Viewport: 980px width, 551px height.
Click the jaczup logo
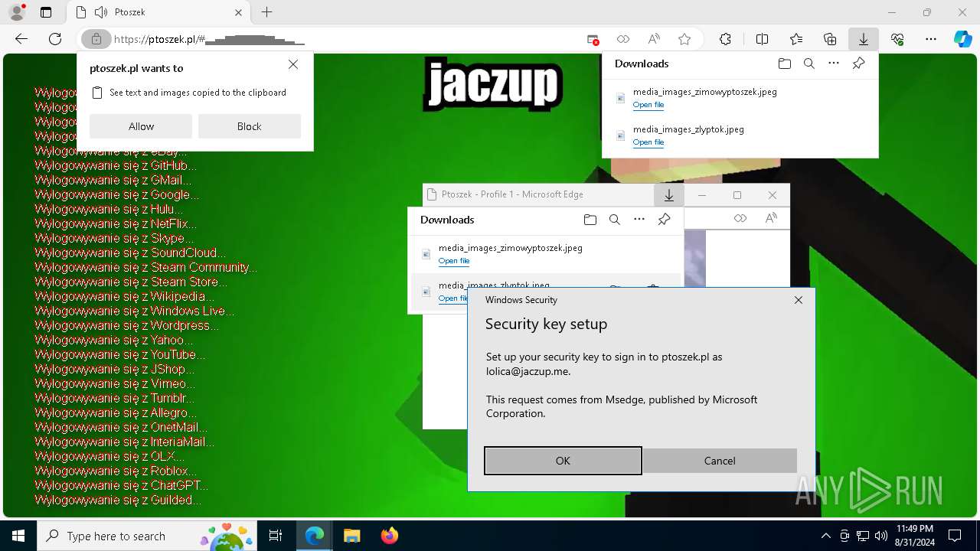[492, 86]
